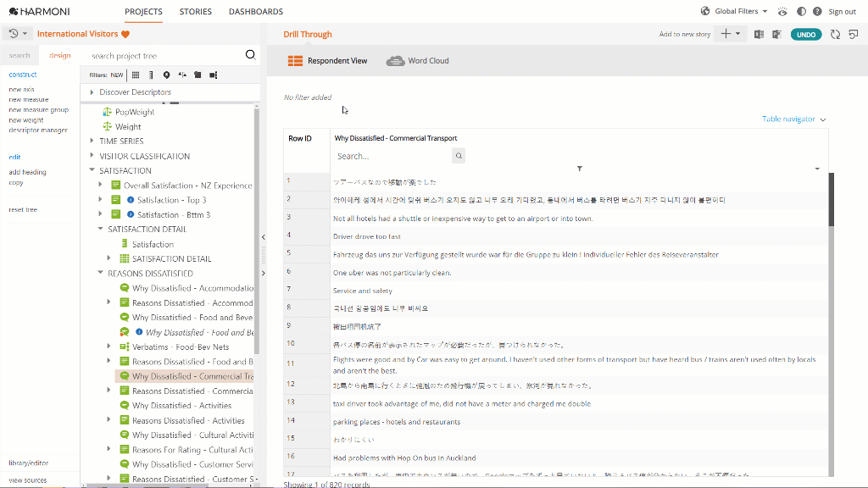Open column options caret at header right
Viewport: 868px width, 488px height.
click(817, 169)
